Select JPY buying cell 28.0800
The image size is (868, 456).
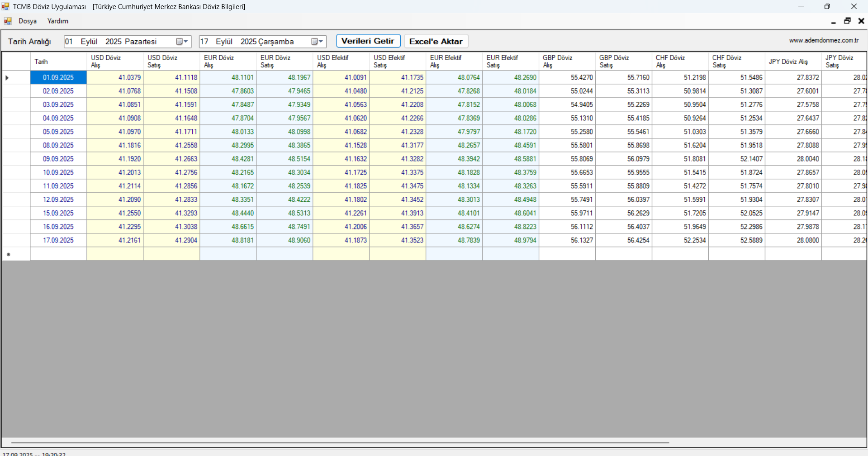click(793, 240)
